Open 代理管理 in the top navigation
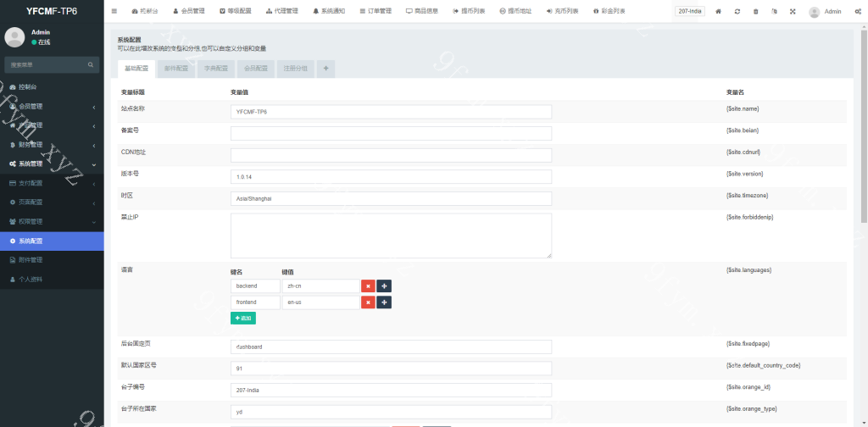The width and height of the screenshot is (868, 427). click(x=281, y=11)
